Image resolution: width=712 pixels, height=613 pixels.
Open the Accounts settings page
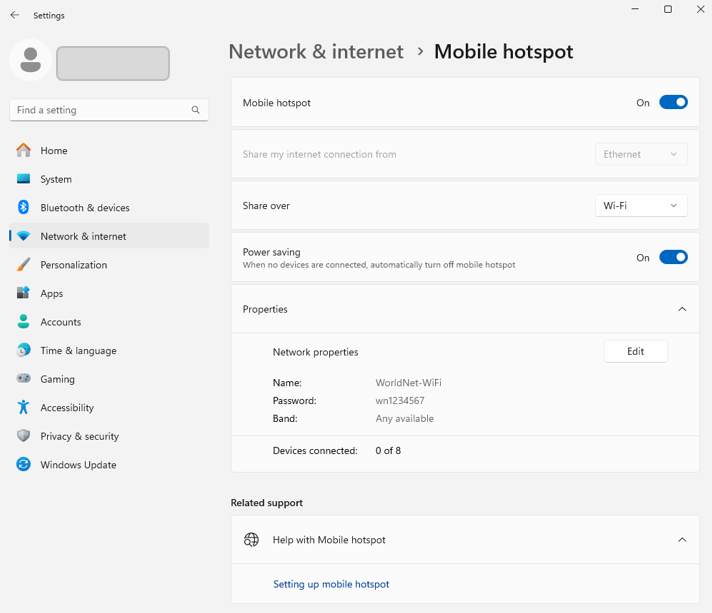click(60, 322)
